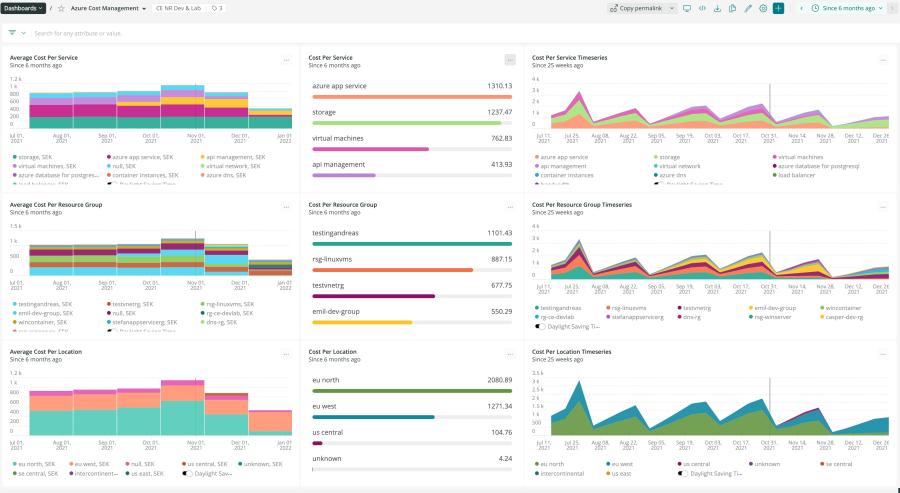
Task: Expand the chevron next to the filter icon
Action: 24,33
